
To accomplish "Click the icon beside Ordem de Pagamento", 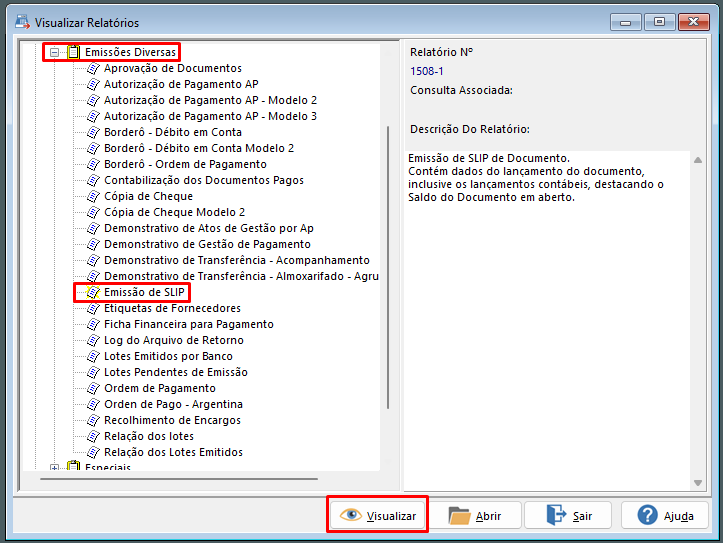I will point(94,389).
